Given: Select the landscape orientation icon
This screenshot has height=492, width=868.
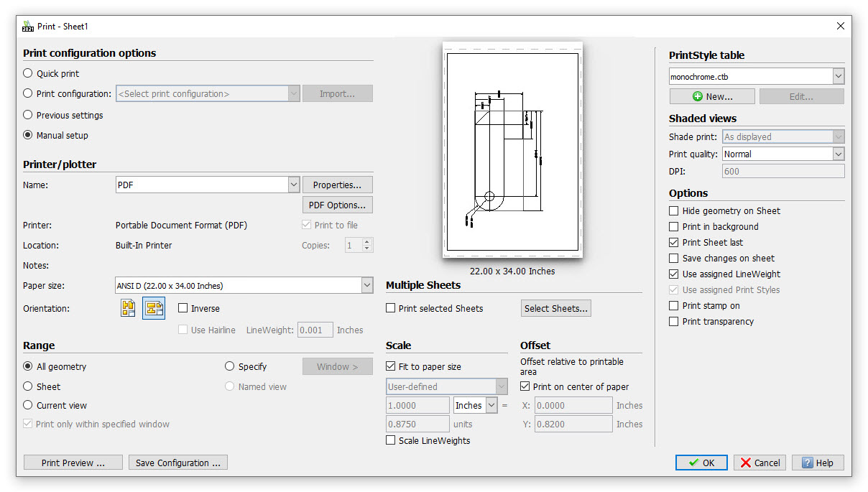Looking at the screenshot, I should coord(153,309).
